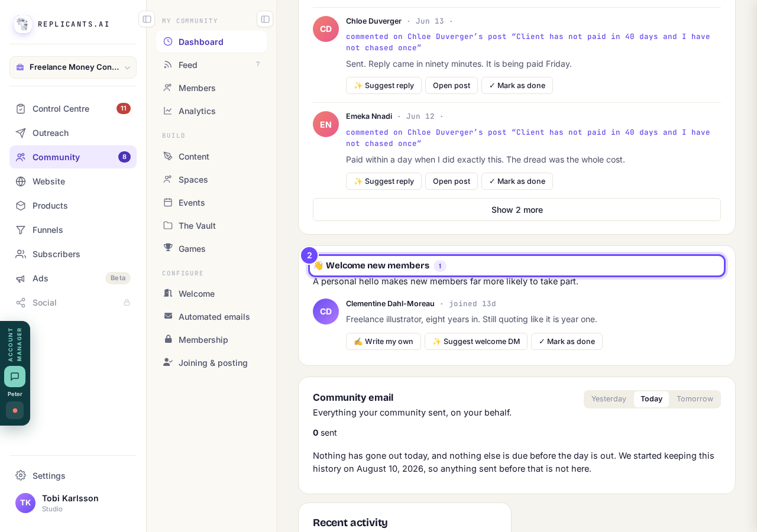Suggest welcome DM for Clementine

pos(476,341)
